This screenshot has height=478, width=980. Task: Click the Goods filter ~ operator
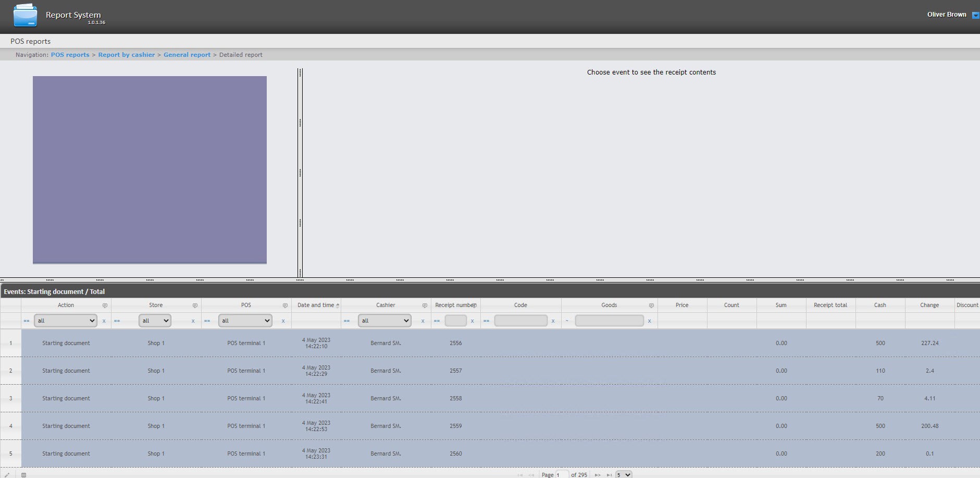point(567,321)
